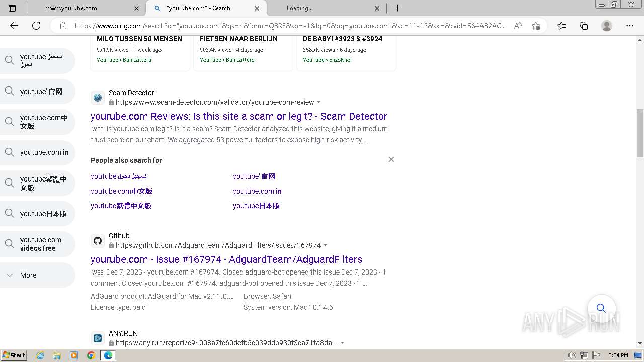Open a new tab

[x=397, y=8]
